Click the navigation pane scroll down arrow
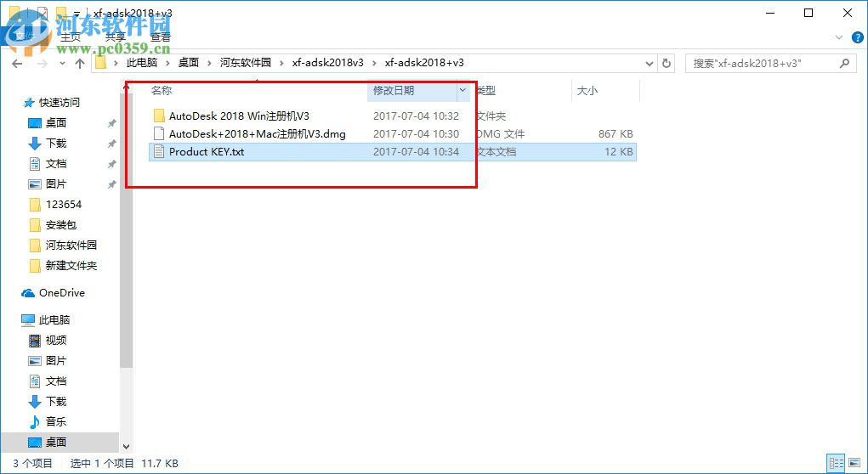Viewport: 868px width, 474px height. (x=126, y=446)
